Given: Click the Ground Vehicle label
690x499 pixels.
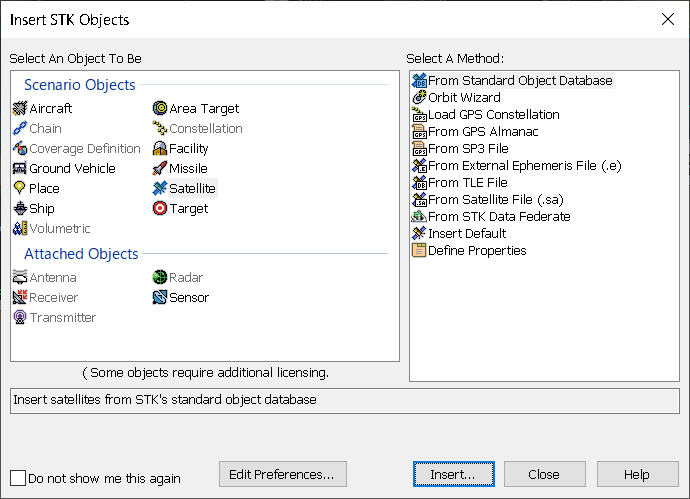Looking at the screenshot, I should (x=72, y=169).
